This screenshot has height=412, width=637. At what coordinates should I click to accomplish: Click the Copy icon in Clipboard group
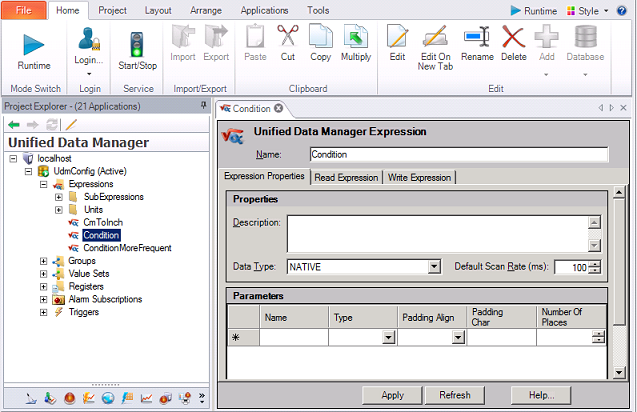pyautogui.click(x=320, y=38)
